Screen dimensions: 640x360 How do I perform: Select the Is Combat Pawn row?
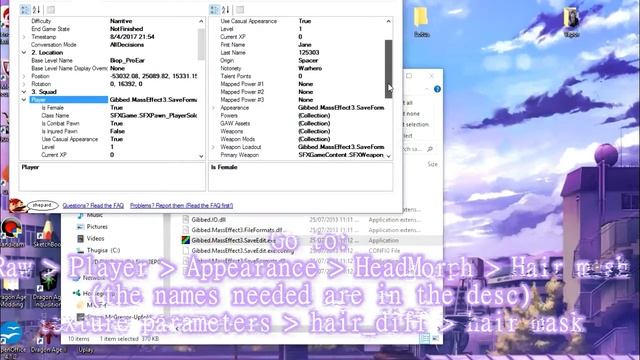tap(112, 123)
